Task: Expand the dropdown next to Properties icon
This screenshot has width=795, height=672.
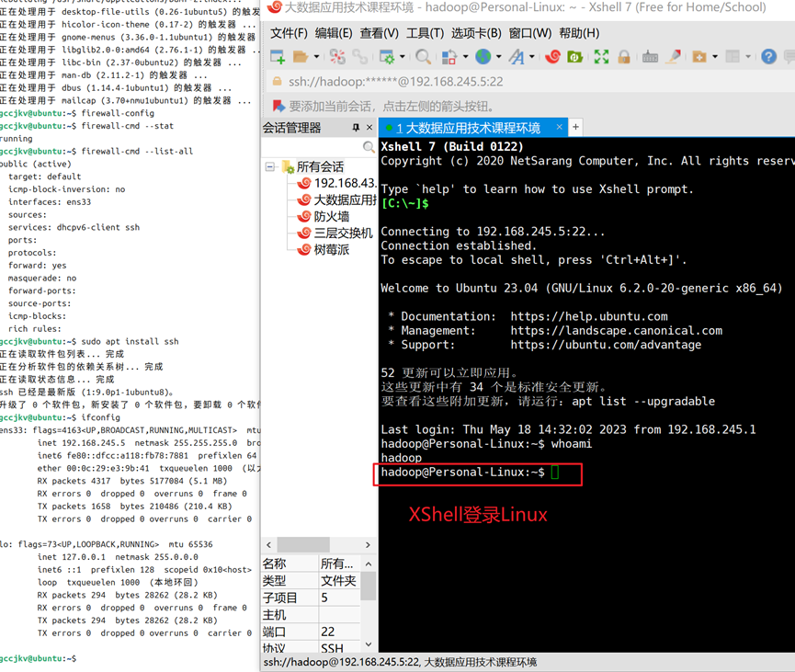Action: (x=402, y=57)
